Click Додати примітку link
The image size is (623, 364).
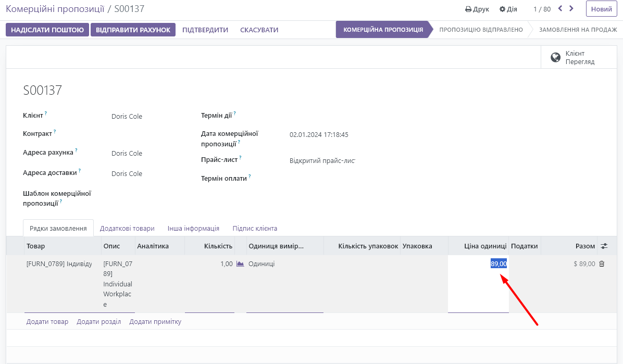point(155,322)
